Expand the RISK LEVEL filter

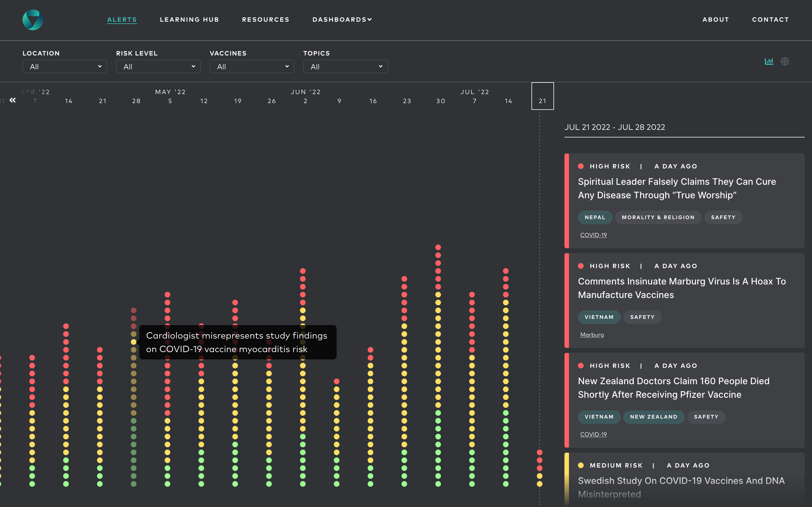tap(158, 66)
